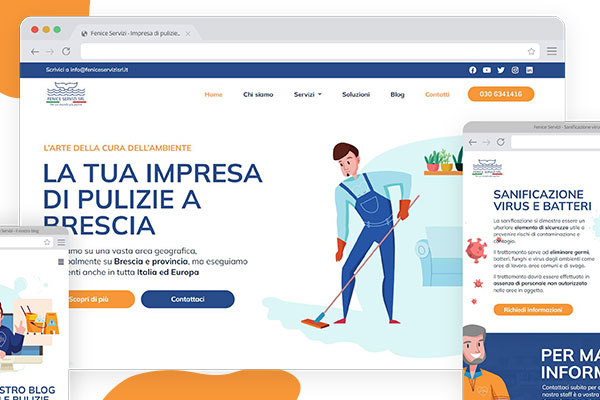Open the YouTube social icon

pyautogui.click(x=487, y=70)
